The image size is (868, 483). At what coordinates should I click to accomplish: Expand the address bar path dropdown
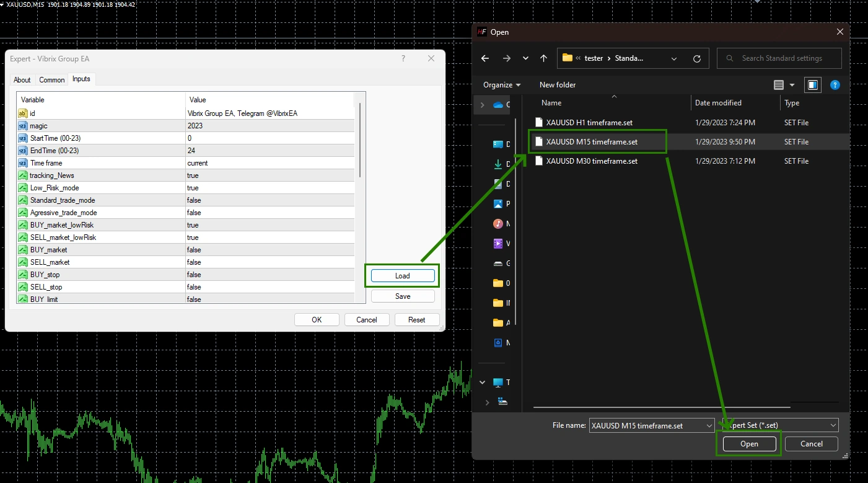coord(674,59)
